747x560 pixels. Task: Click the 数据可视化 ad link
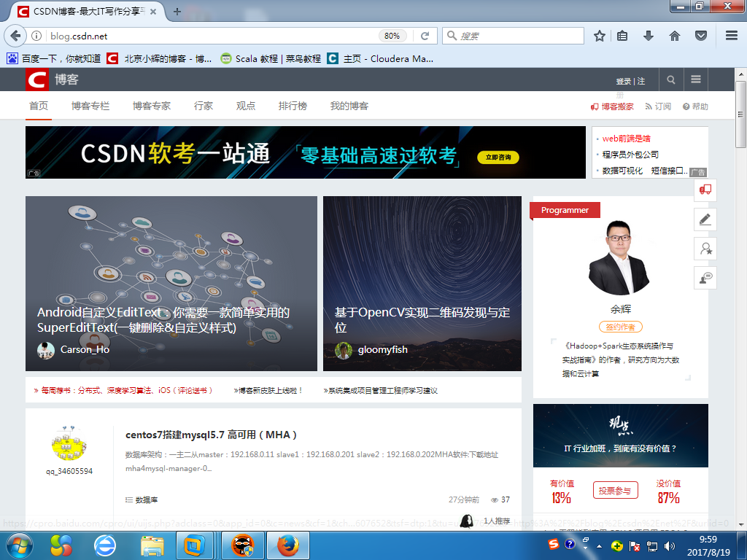point(622,171)
